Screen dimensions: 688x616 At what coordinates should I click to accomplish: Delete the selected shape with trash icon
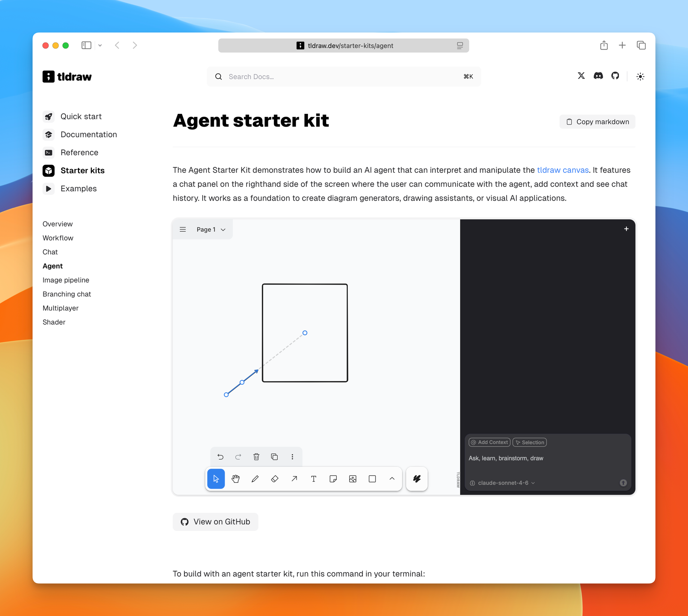click(x=256, y=457)
